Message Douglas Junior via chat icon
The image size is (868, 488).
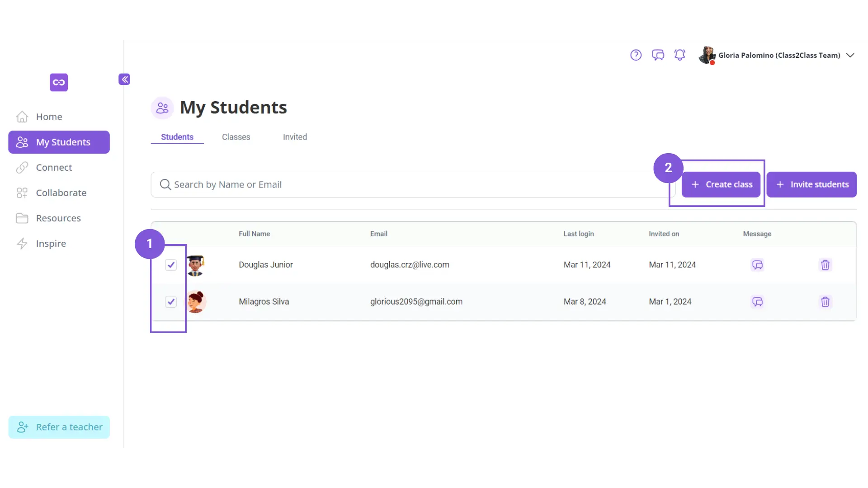(x=757, y=265)
